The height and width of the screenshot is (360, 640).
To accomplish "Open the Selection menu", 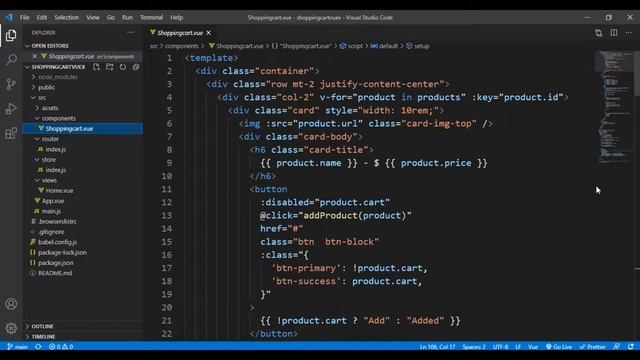I will (x=67, y=18).
